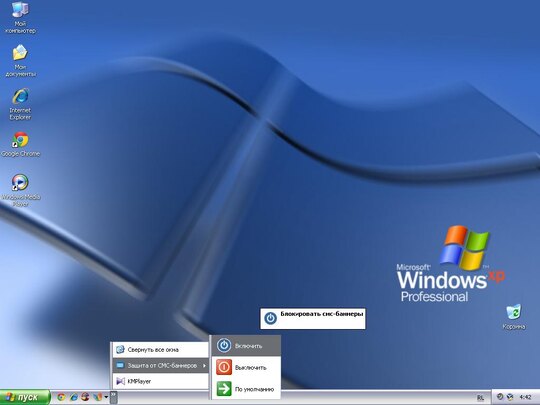The height and width of the screenshot is (405, 540).
Task: Click the second system tray shield icon
Action: pyautogui.click(x=510, y=397)
